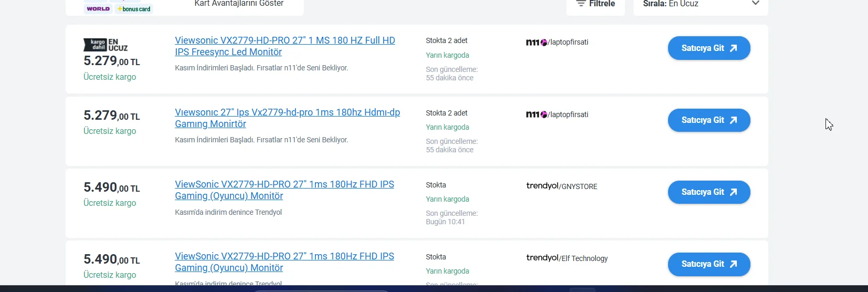Click the 5.279,00 TL price with EN UCUZ badge
Image resolution: width=868 pixels, height=292 pixels.
coord(112,61)
